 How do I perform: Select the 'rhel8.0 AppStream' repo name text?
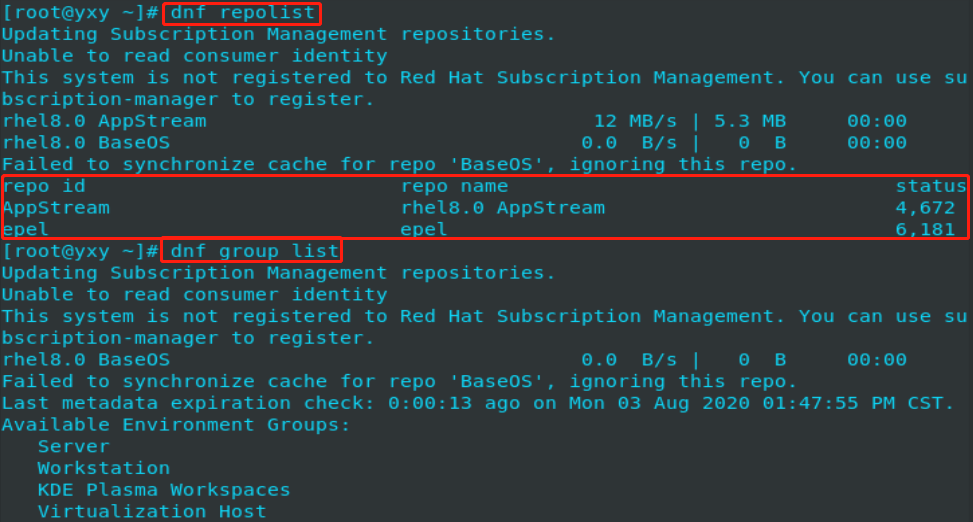[503, 208]
